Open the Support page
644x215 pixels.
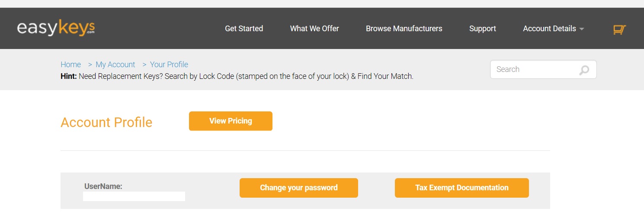click(x=483, y=29)
